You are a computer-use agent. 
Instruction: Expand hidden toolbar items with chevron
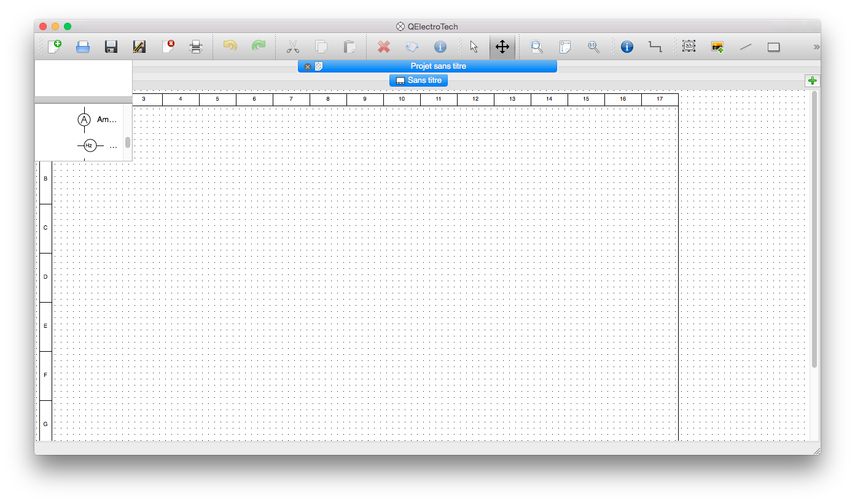[x=816, y=47]
